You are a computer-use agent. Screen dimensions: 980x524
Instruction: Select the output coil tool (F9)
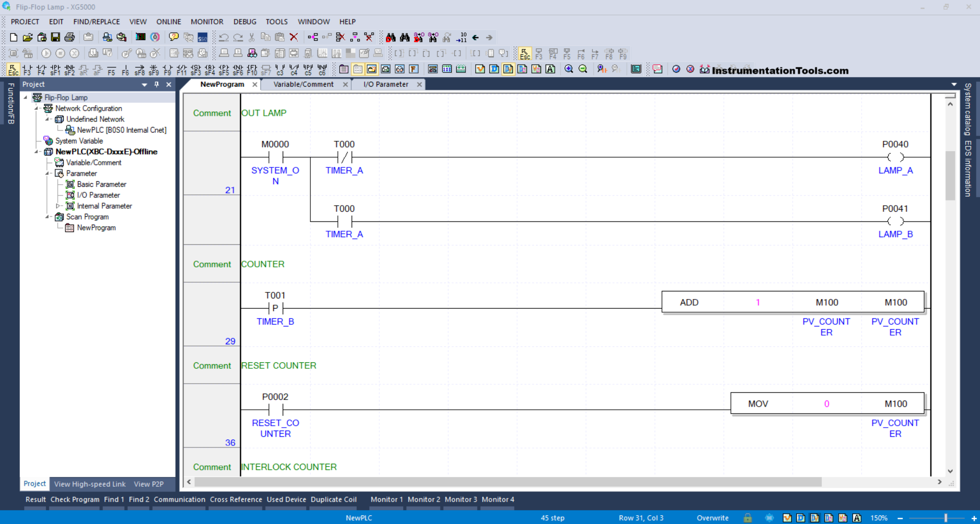tap(167, 69)
